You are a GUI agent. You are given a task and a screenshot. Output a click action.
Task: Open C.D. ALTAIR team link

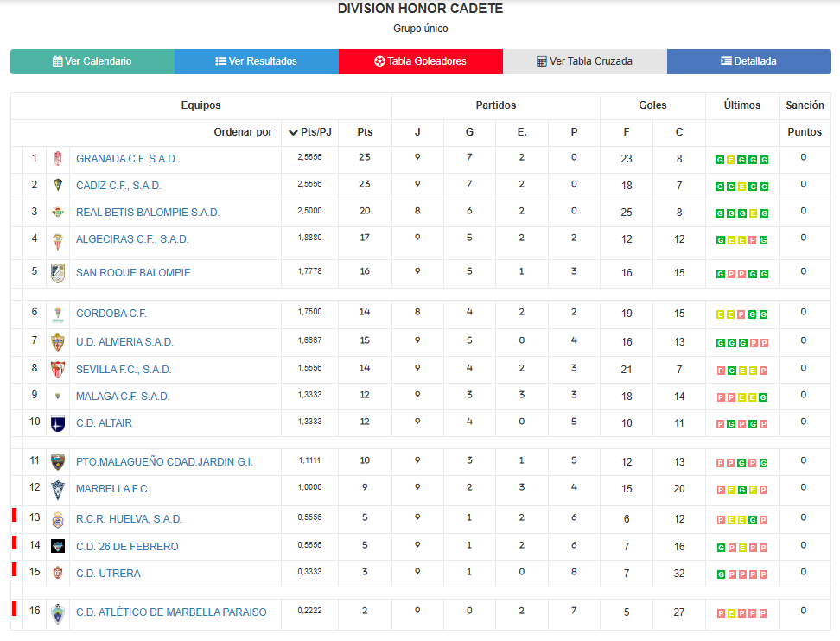104,423
